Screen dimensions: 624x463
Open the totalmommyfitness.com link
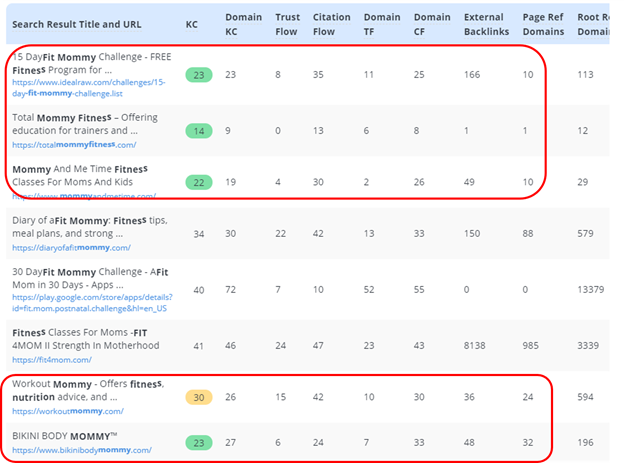(x=74, y=145)
